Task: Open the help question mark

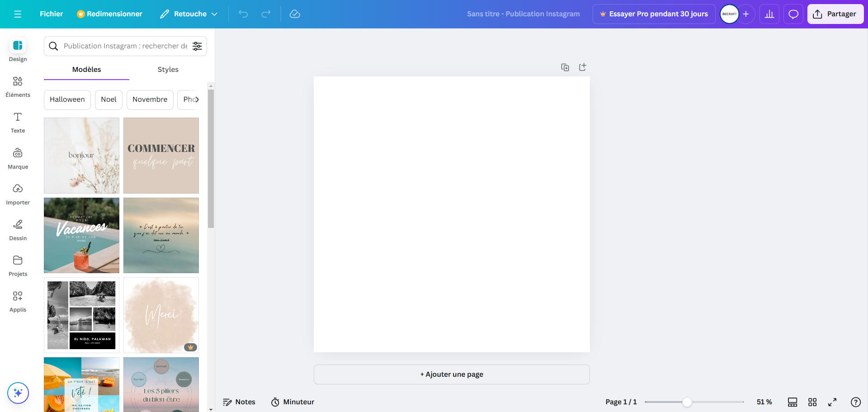Action: pyautogui.click(x=856, y=402)
